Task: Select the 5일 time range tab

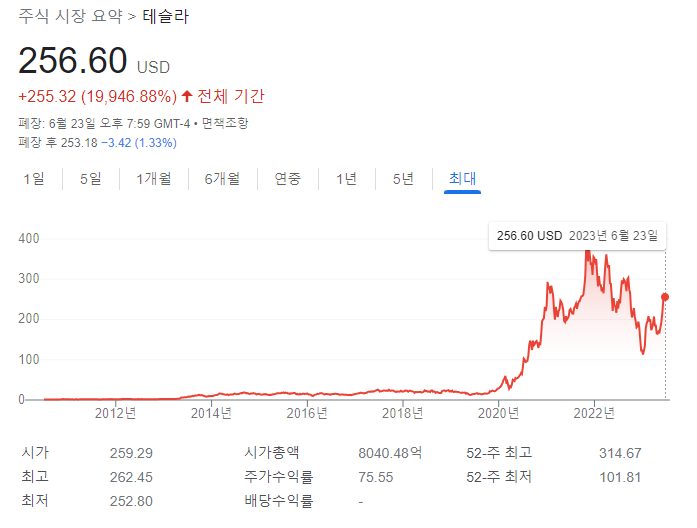Action: coord(91,179)
